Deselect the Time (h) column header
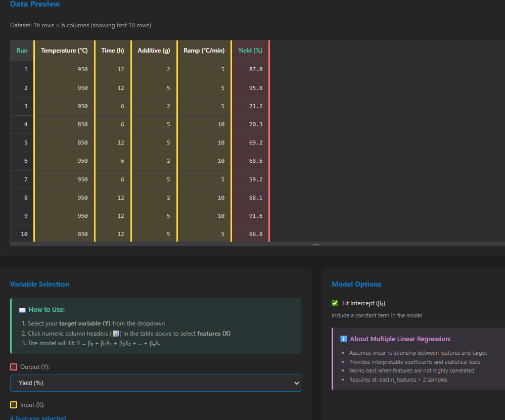The image size is (505, 420). (x=113, y=51)
